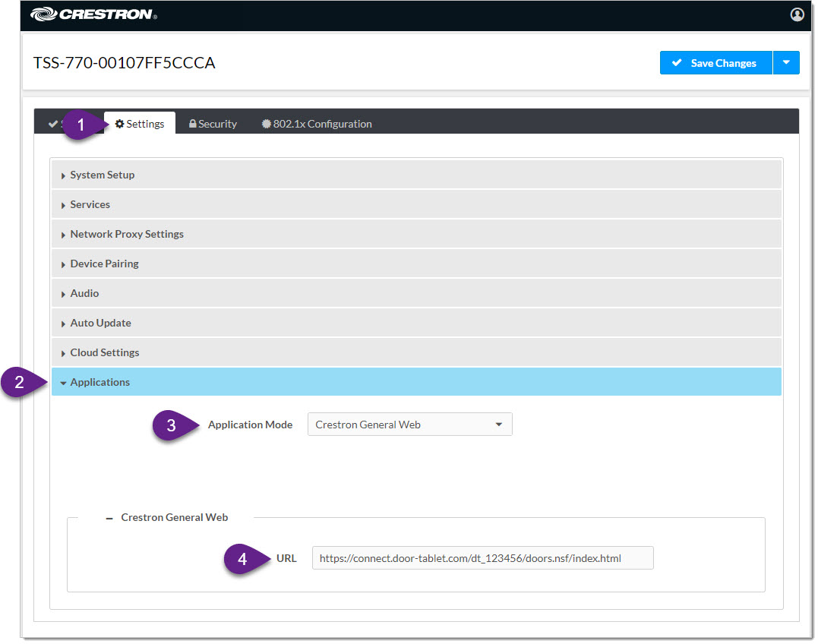
Task: Click the user account icon
Action: coord(797,14)
